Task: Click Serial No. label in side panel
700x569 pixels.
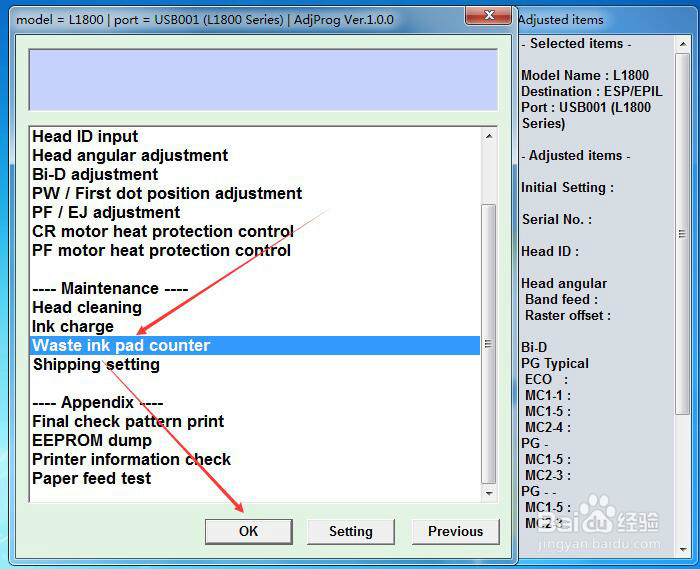Action: pos(557,219)
